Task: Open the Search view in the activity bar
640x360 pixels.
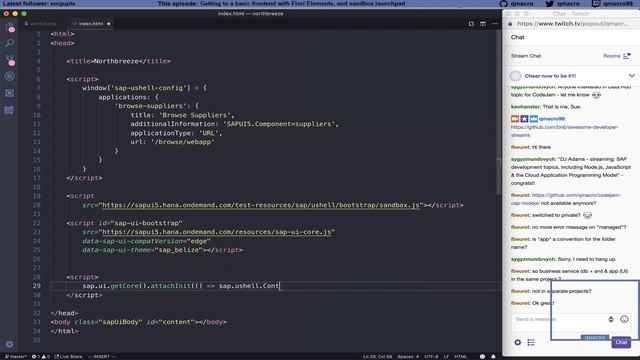Action: tap(10, 43)
